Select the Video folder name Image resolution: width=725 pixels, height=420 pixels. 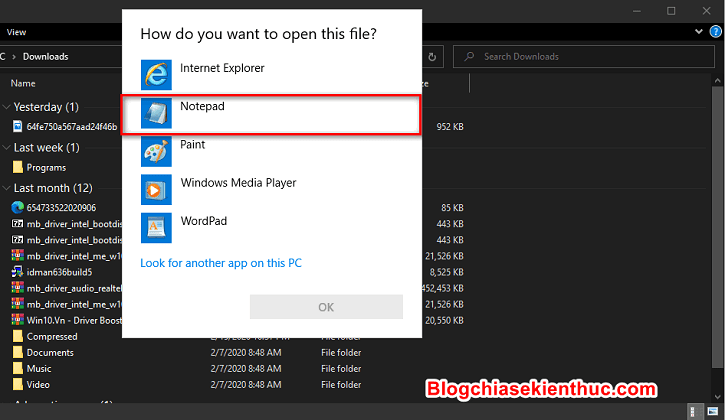38,385
